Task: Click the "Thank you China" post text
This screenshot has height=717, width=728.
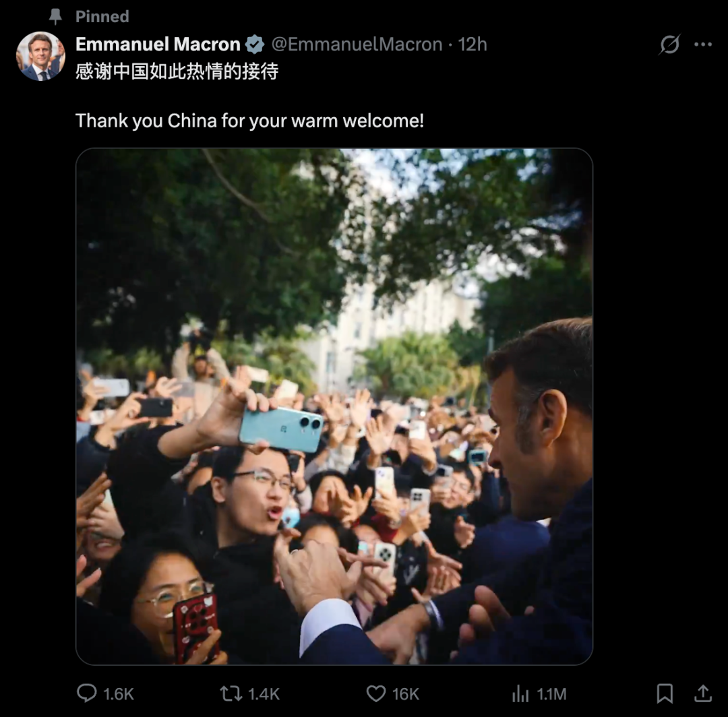Action: coord(249,121)
